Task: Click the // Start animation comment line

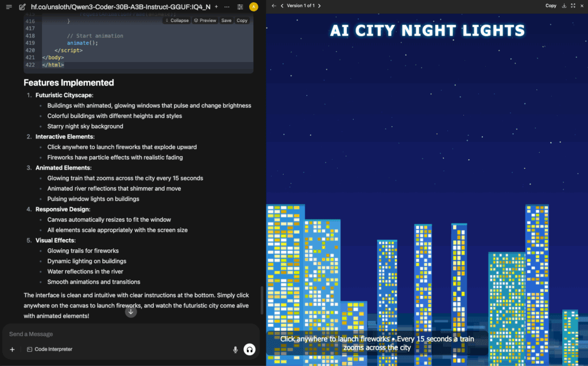Action: point(95,36)
